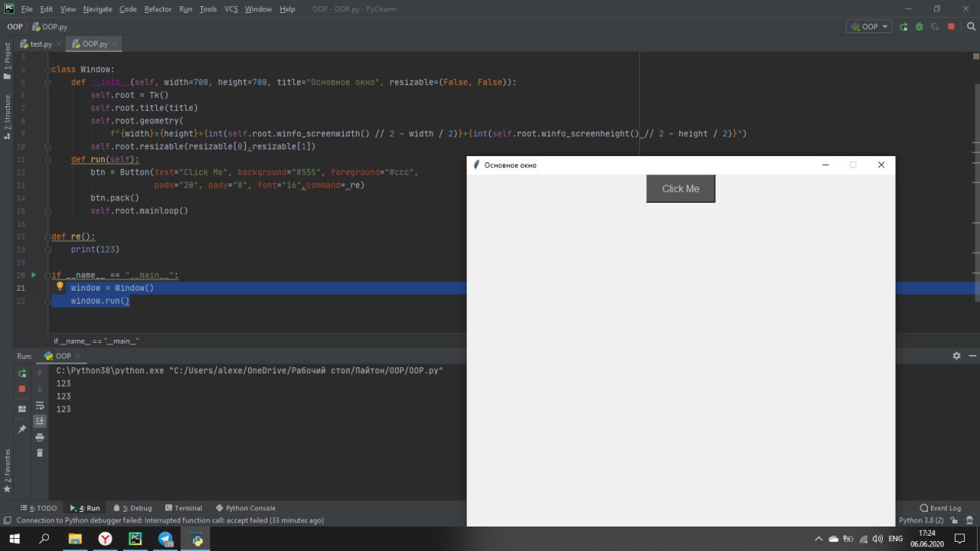Image resolution: width=980 pixels, height=551 pixels.
Task: Toggle soft-wrap in the Run console
Action: tap(40, 406)
